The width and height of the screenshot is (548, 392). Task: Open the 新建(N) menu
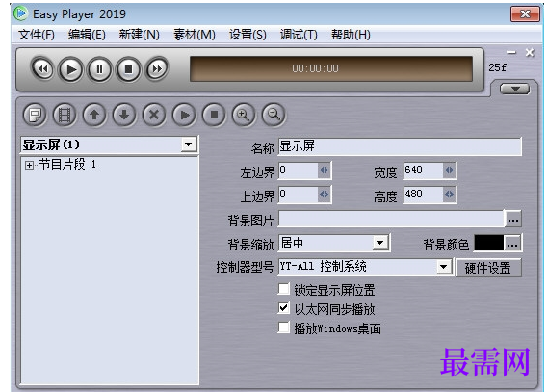coord(139,35)
